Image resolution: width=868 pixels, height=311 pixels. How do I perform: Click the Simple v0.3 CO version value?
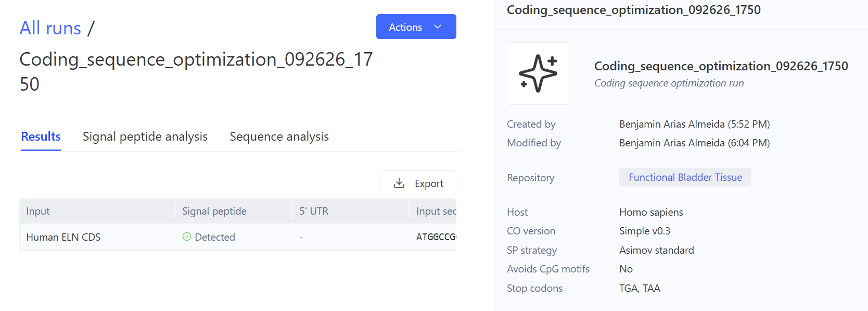pyautogui.click(x=645, y=231)
